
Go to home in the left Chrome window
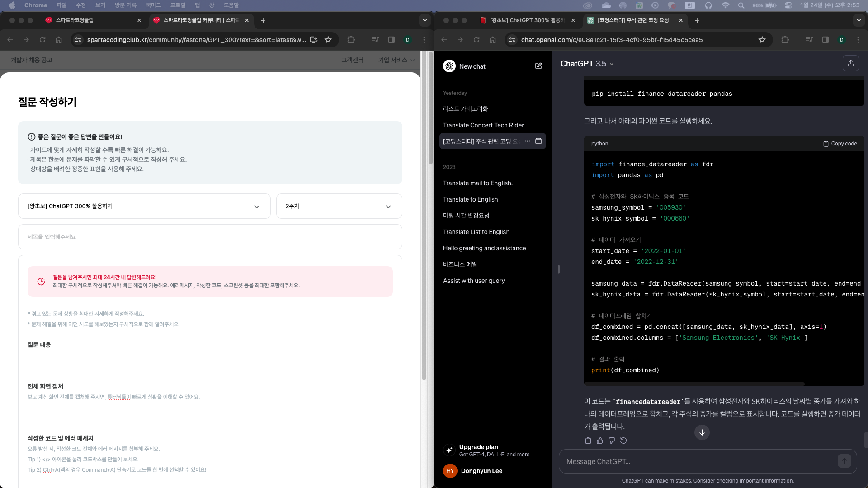(x=59, y=40)
